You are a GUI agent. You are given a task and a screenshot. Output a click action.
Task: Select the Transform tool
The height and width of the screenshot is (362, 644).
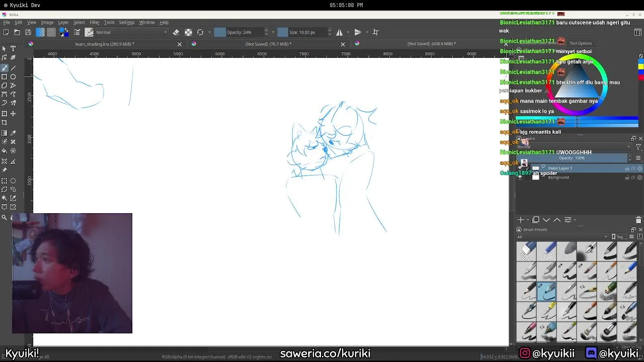coord(5,114)
